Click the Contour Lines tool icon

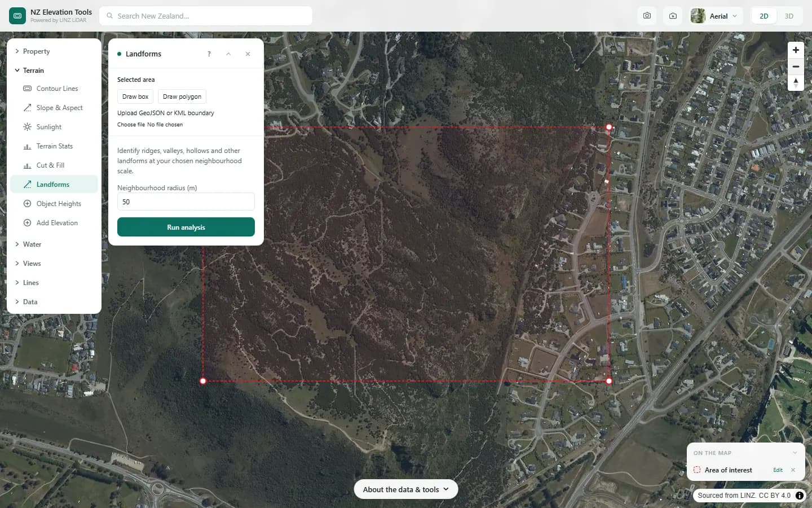27,89
